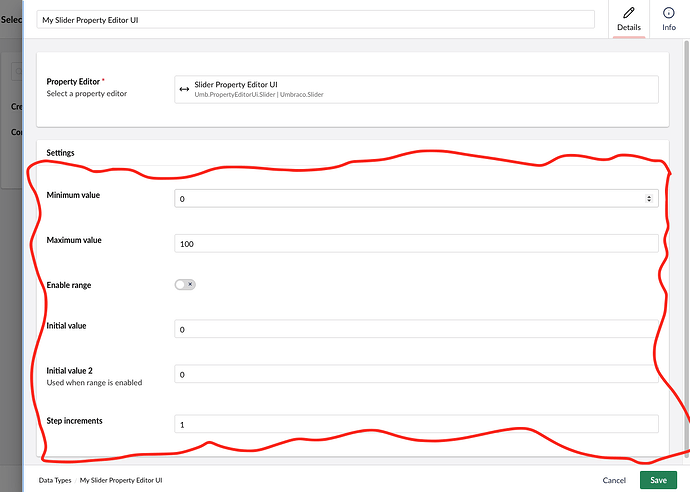
Task: Click into the Initial value field
Action: point(416,329)
